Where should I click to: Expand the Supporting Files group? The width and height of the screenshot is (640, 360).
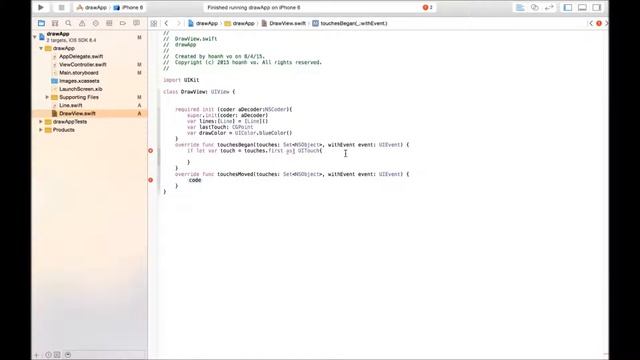[x=47, y=97]
